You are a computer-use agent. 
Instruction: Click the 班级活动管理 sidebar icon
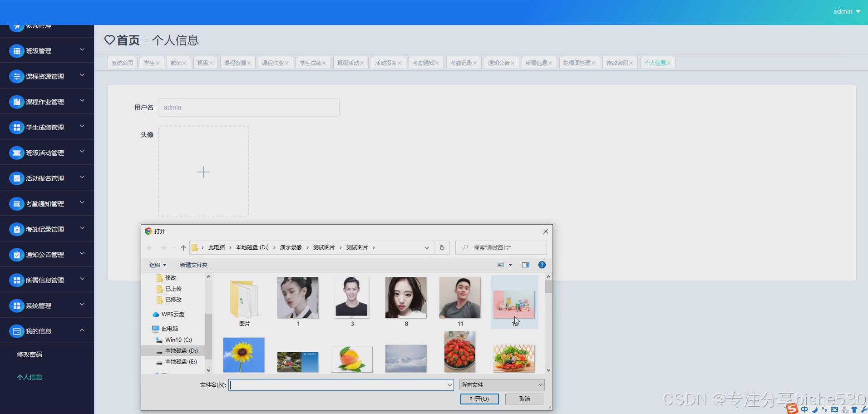point(17,153)
